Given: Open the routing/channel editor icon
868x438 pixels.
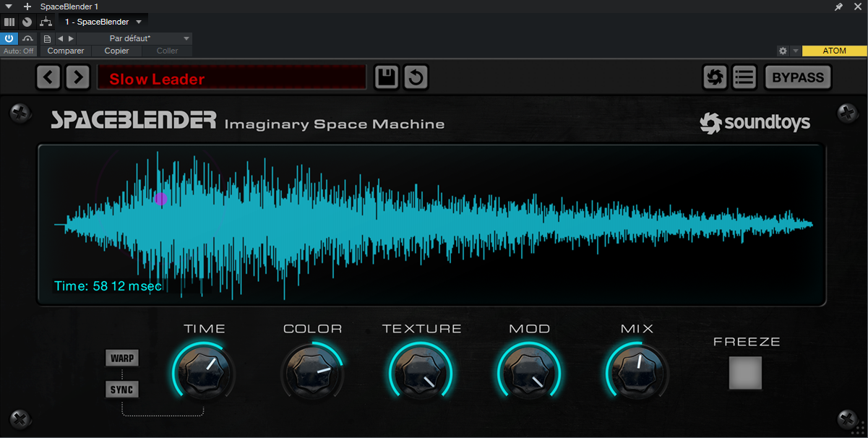Looking at the screenshot, I should coord(45,22).
